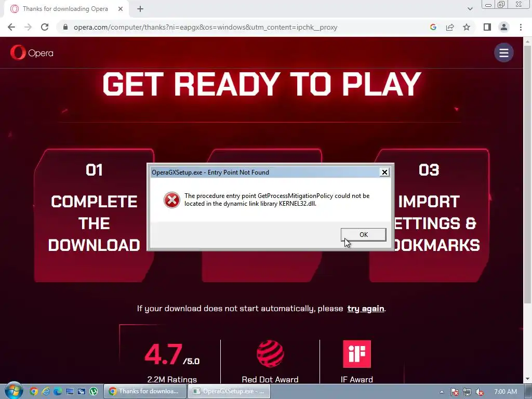Open the Action Center flag icon
532x399 pixels.
click(x=454, y=392)
